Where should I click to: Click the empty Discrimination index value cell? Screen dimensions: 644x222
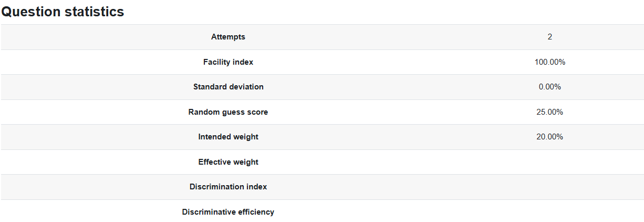tap(549, 187)
